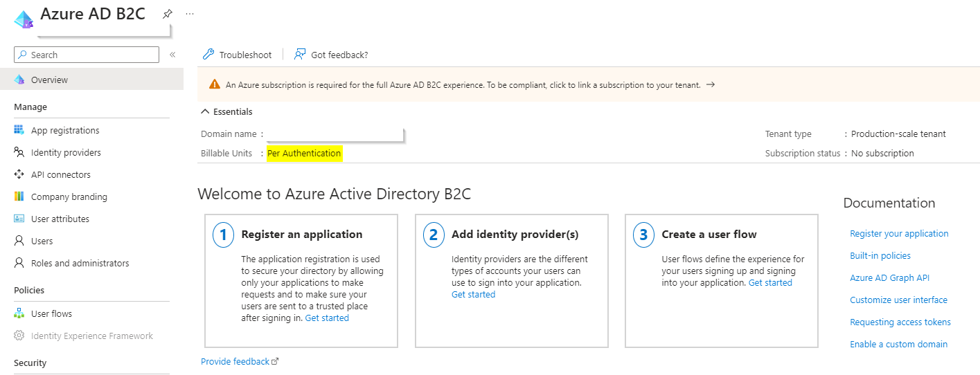Image resolution: width=980 pixels, height=375 pixels.
Task: Click the Company branding icon
Action: tap(19, 196)
